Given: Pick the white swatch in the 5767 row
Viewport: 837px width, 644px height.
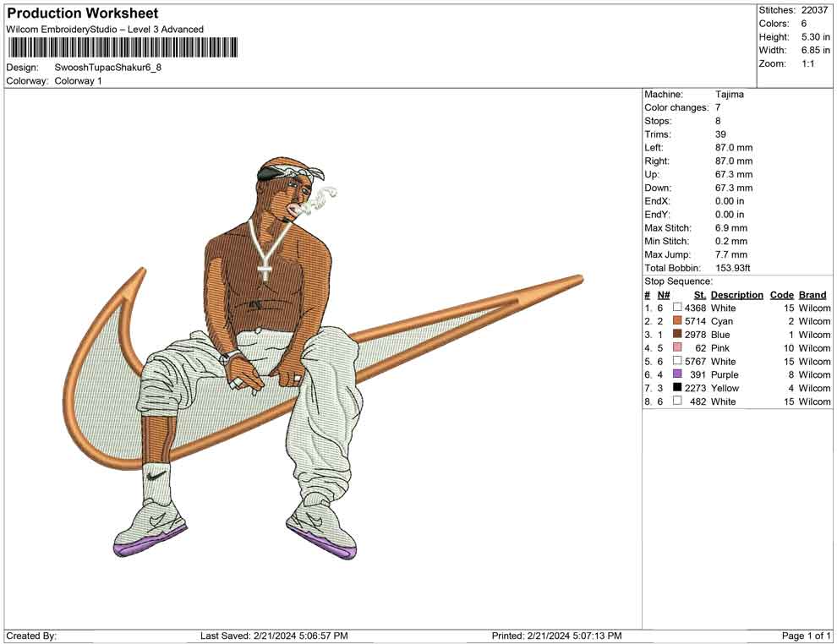Looking at the screenshot, I should tap(677, 361).
